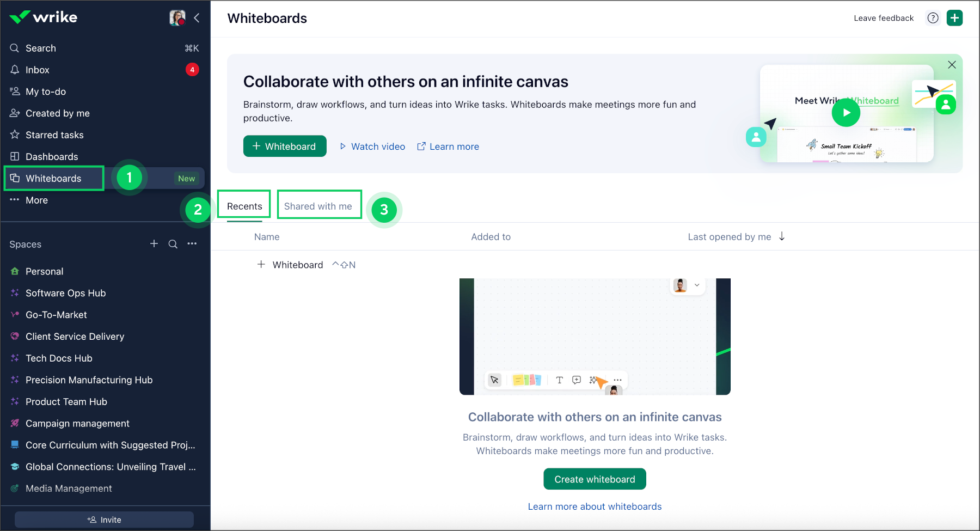
Task: Click the New badge beside Whiteboards
Action: [x=186, y=179]
